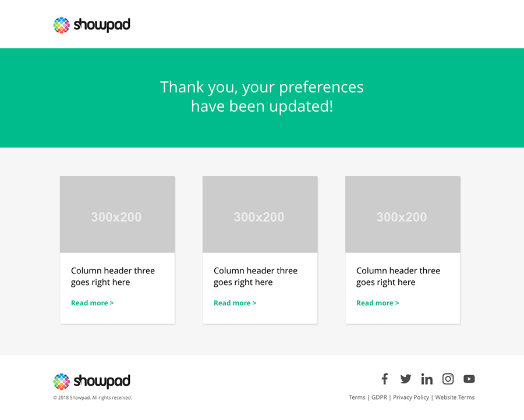
Task: Click the Showpad logo in the footer
Action: click(x=92, y=381)
